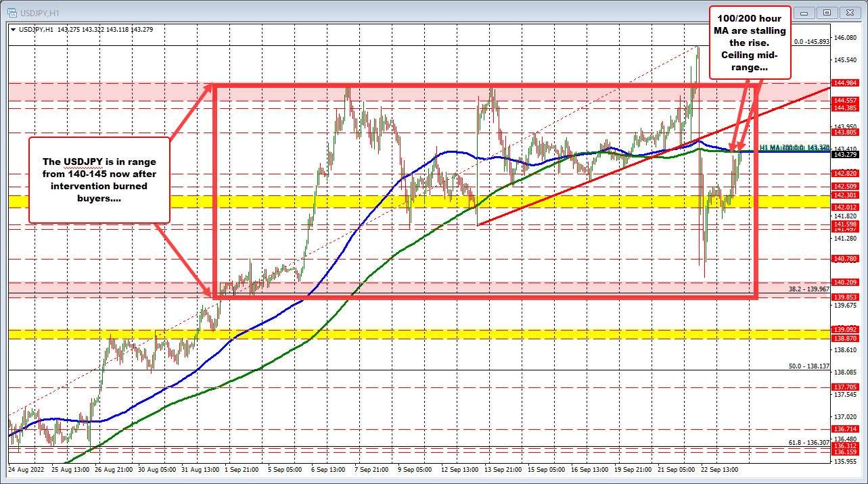868x484 pixels.
Task: Select the 142.301 red price level label
Action: coord(845,195)
